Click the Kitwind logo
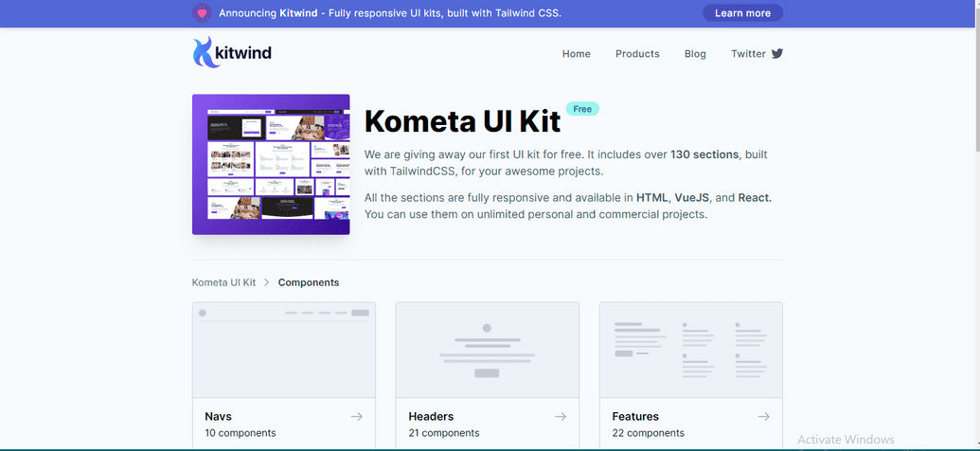The height and width of the screenshot is (451, 980). pos(232,52)
